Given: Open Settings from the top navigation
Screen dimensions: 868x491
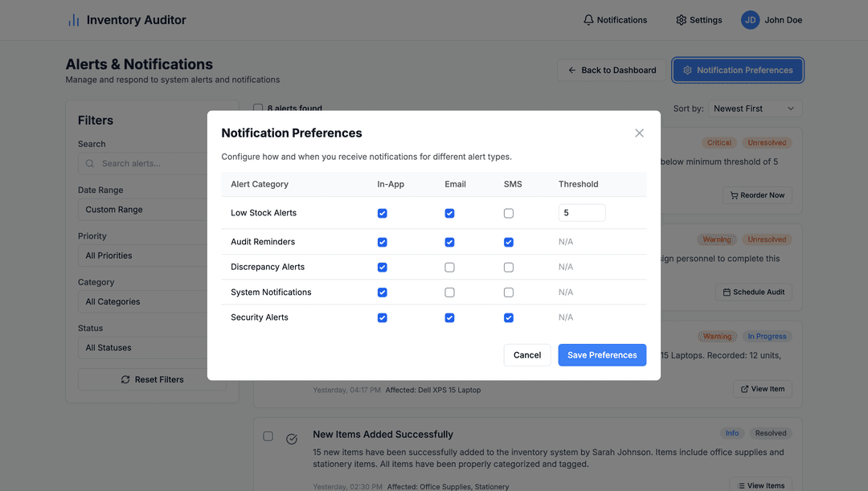Looking at the screenshot, I should coord(698,19).
